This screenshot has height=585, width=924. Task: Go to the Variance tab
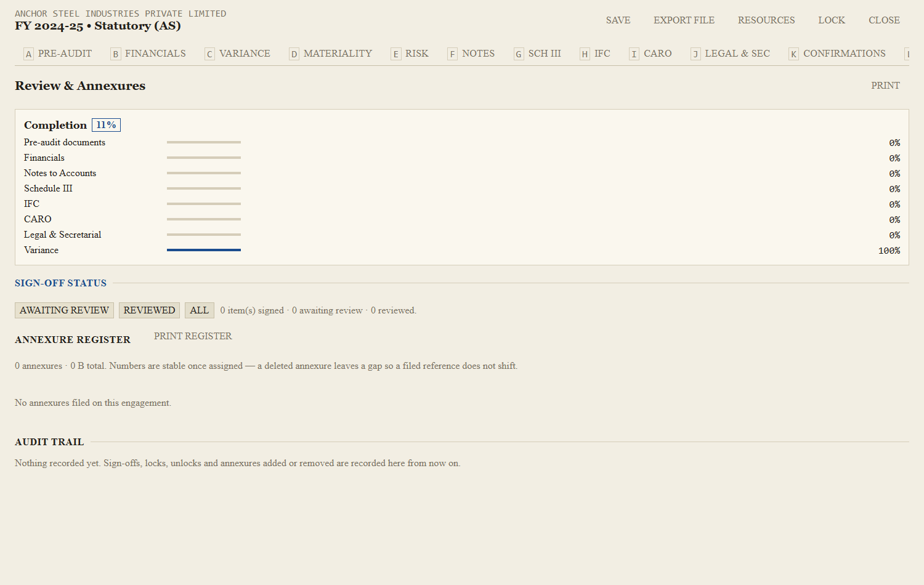pos(238,54)
